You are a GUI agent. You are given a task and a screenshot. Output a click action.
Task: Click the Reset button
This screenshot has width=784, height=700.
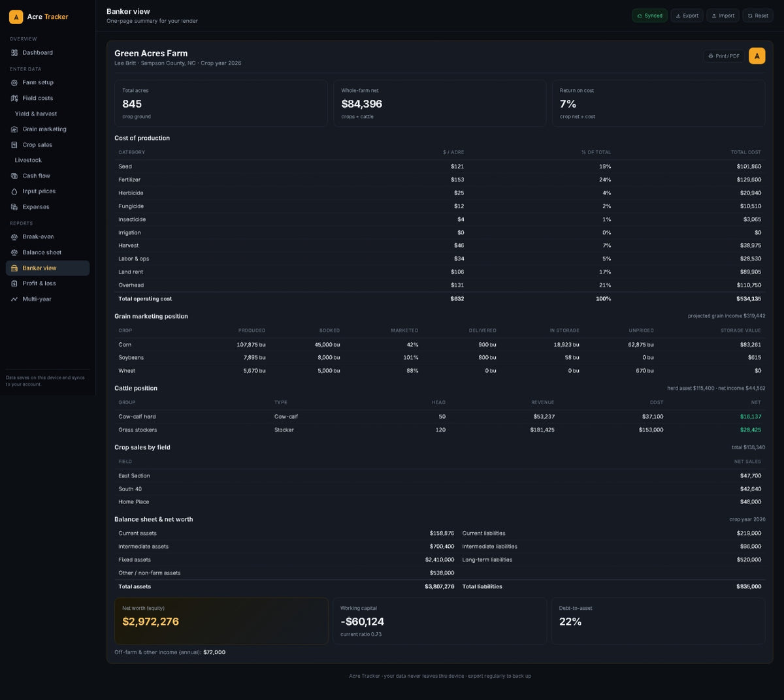coord(758,16)
